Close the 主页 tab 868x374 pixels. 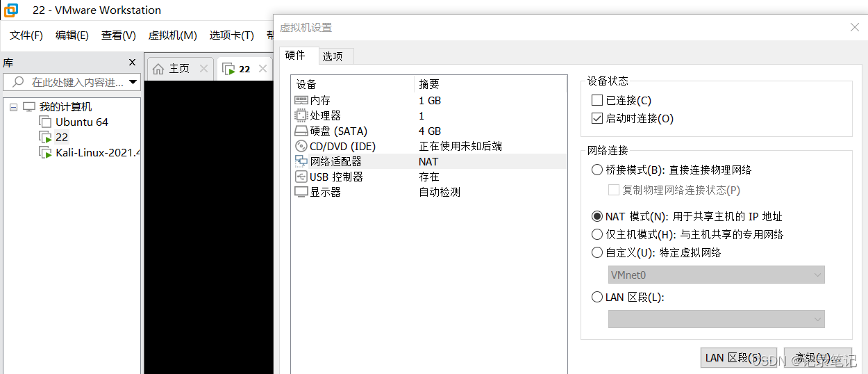(203, 68)
